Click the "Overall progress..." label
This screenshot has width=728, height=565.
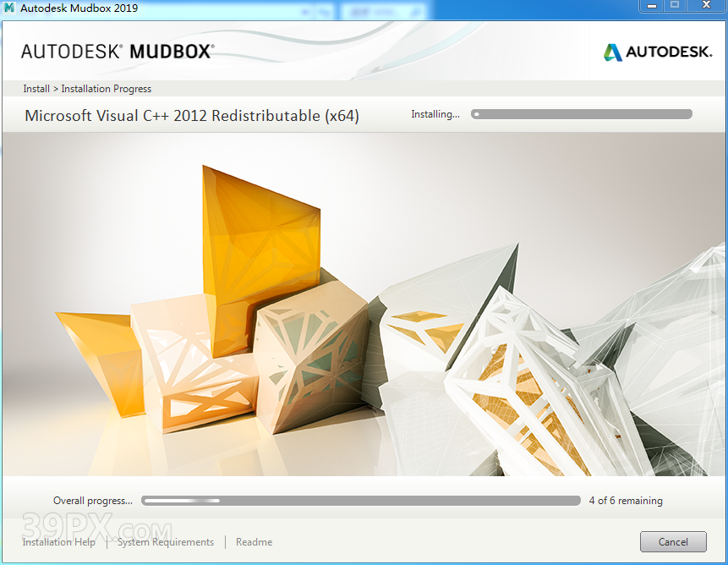click(x=92, y=501)
